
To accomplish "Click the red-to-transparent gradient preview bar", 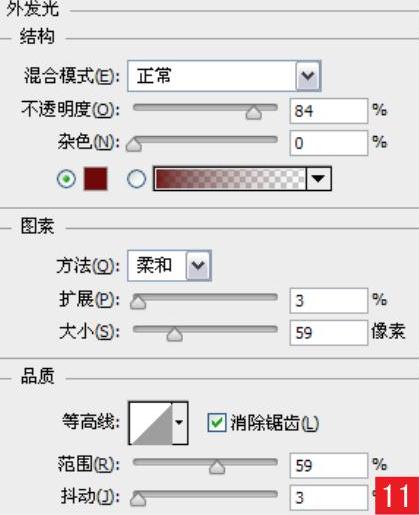I will [230, 179].
